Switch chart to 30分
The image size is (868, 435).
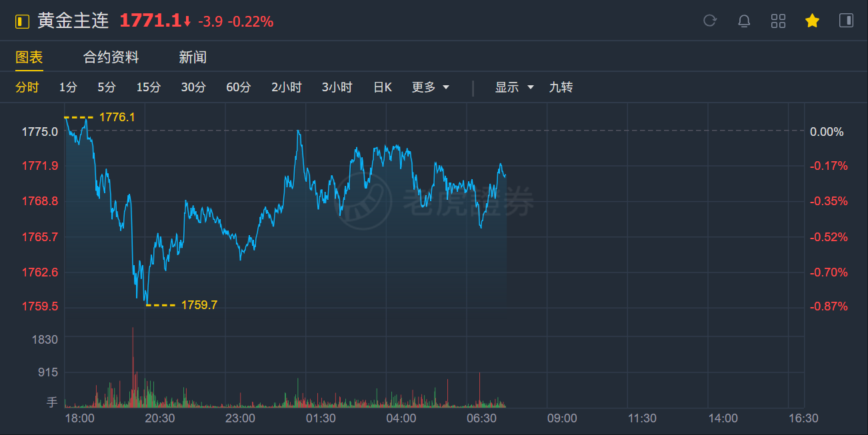tap(193, 87)
